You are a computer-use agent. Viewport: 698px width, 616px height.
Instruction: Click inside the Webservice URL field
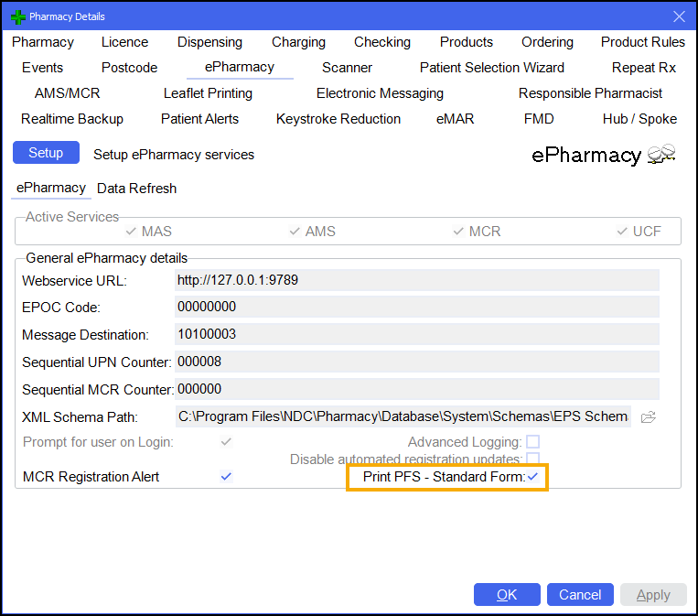pyautogui.click(x=416, y=280)
